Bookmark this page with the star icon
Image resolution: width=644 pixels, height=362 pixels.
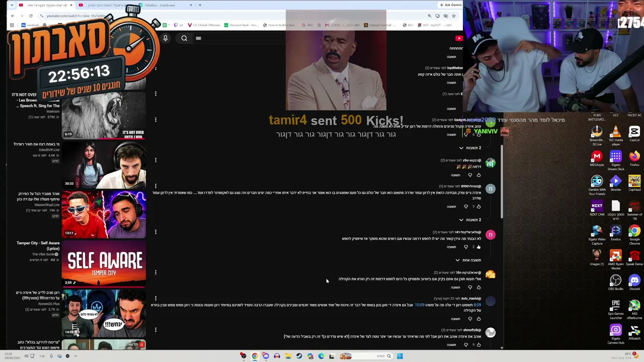pos(453,16)
